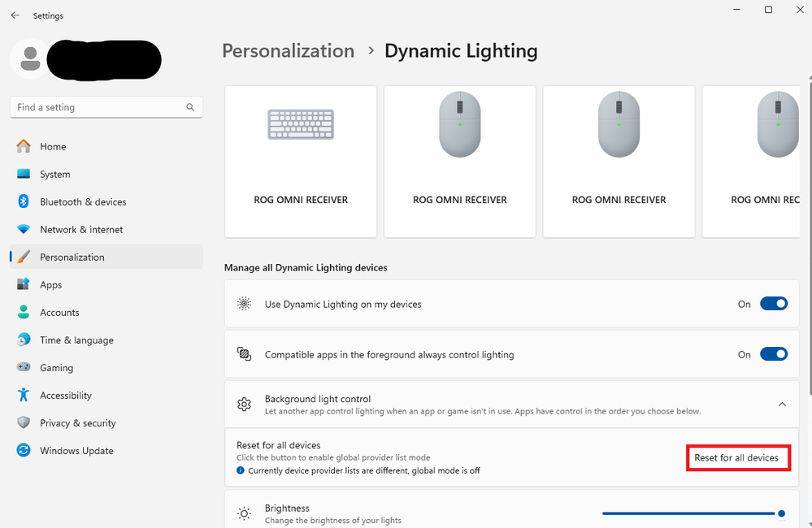This screenshot has width=812, height=528.
Task: Collapse the Background light control section
Action: coord(782,405)
